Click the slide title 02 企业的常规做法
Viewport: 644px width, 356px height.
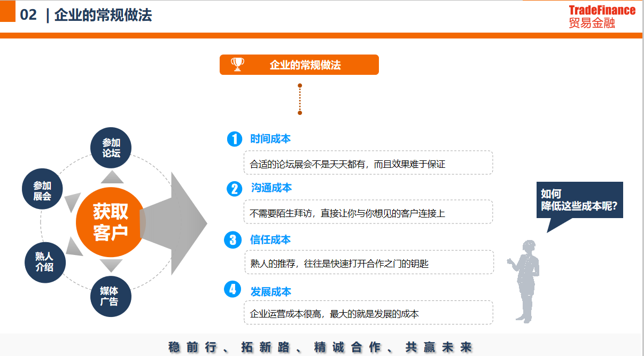click(x=86, y=16)
